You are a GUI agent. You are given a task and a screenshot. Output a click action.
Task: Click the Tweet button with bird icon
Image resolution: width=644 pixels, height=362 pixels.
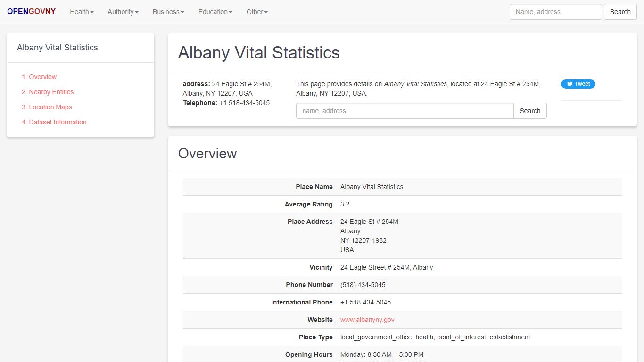point(578,84)
